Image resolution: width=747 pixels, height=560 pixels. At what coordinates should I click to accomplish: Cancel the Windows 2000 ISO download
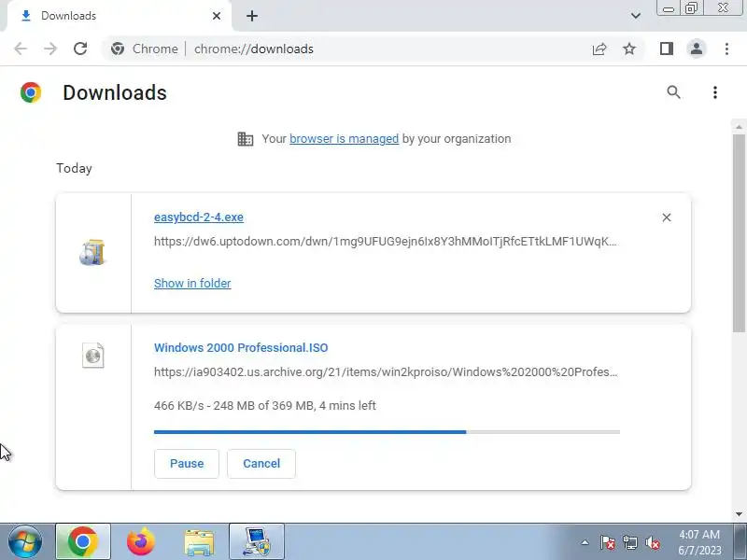coord(261,463)
